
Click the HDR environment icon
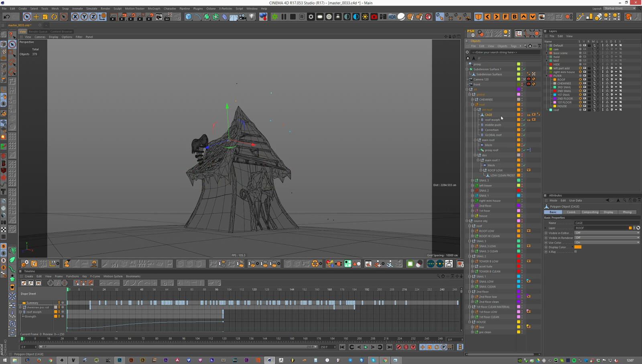click(392, 17)
